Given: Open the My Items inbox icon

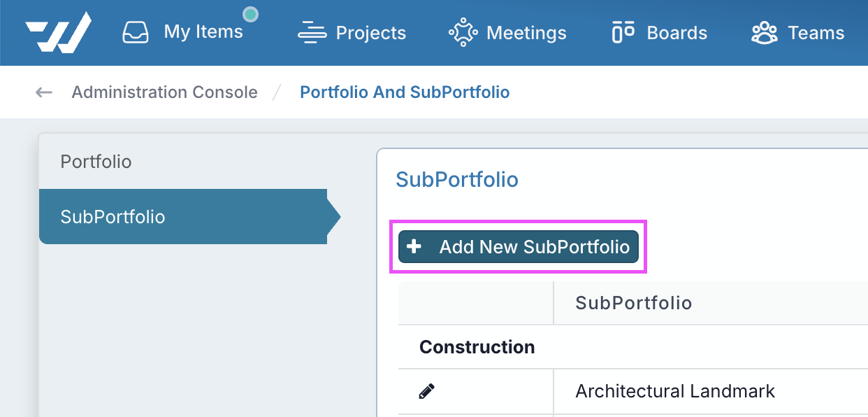Looking at the screenshot, I should point(136,32).
